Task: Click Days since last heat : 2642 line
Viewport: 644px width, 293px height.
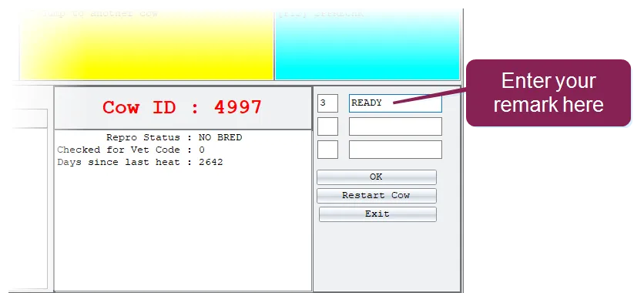Action: point(140,162)
